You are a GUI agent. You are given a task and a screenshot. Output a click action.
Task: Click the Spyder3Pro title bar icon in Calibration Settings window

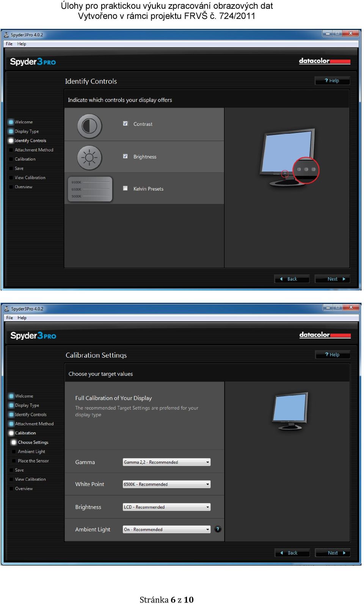point(7,309)
